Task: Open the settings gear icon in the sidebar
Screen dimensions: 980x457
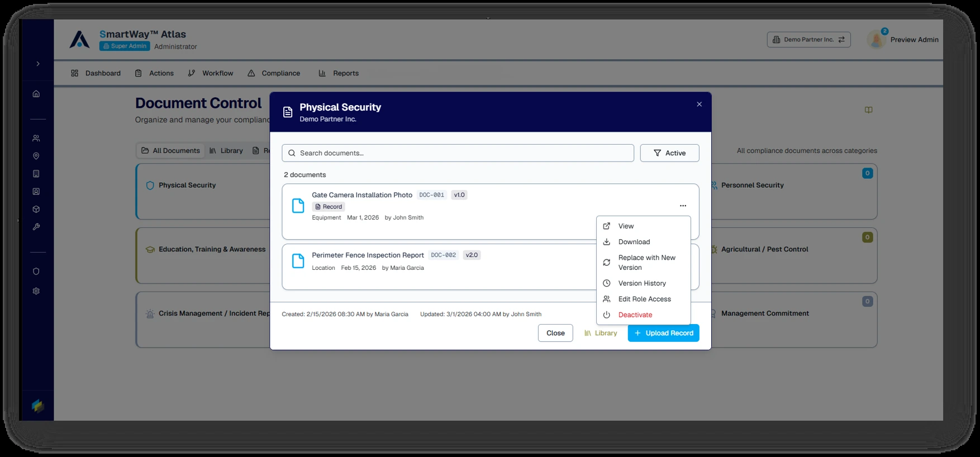Action: tap(36, 291)
